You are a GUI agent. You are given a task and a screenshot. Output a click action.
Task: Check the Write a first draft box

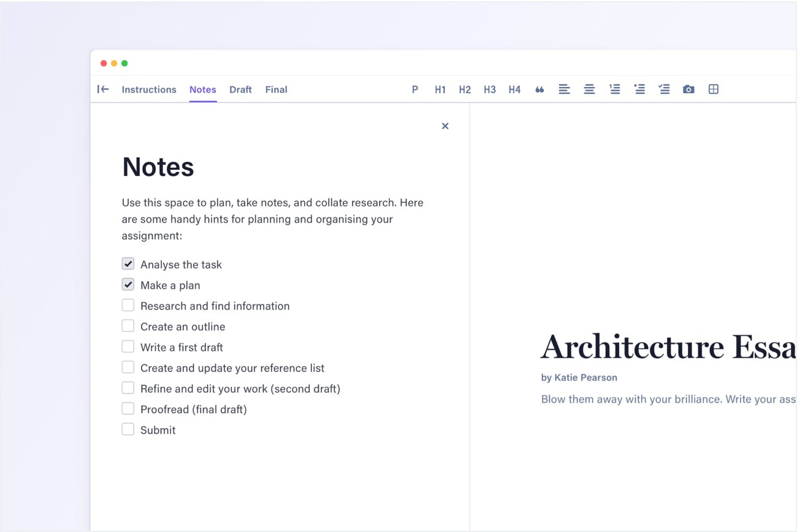pyautogui.click(x=128, y=347)
